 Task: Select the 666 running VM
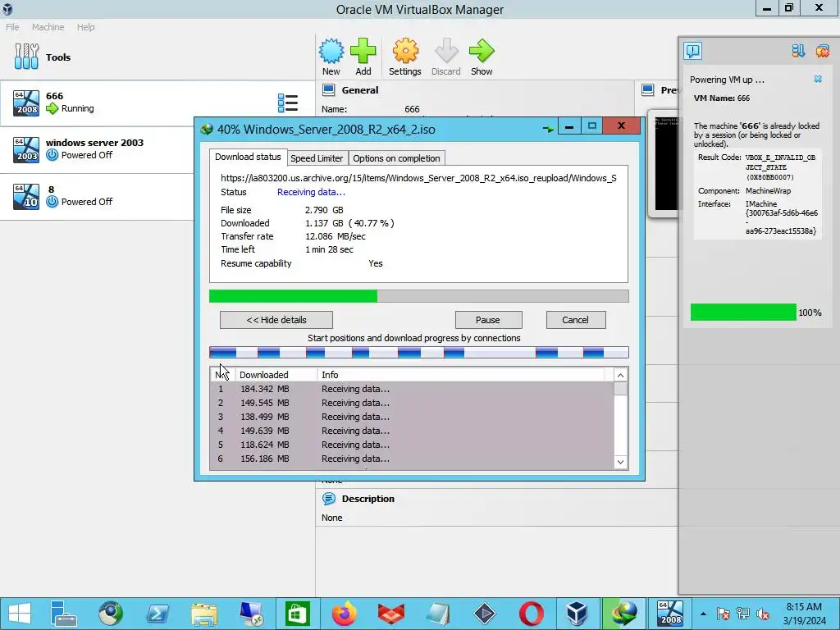coord(157,103)
